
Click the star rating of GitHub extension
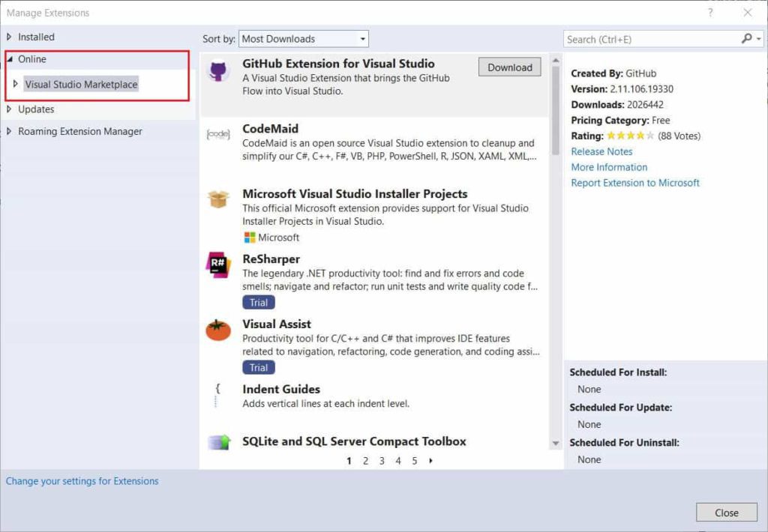[x=630, y=136]
